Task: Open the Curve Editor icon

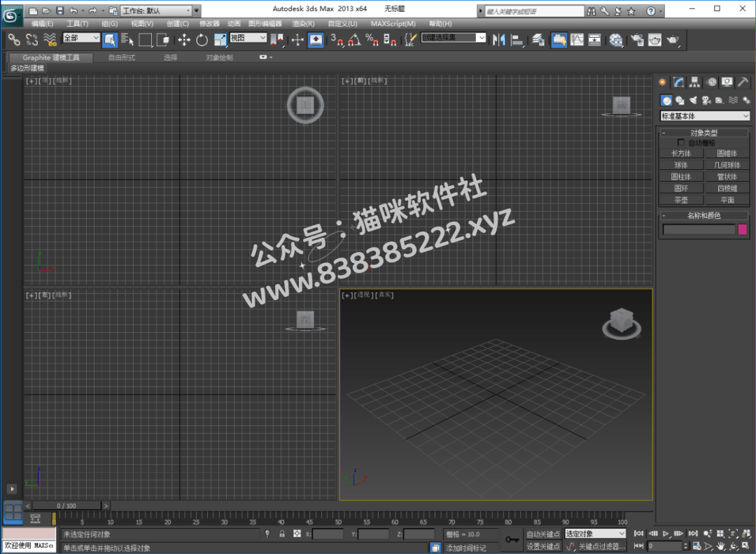Action: coord(577,40)
